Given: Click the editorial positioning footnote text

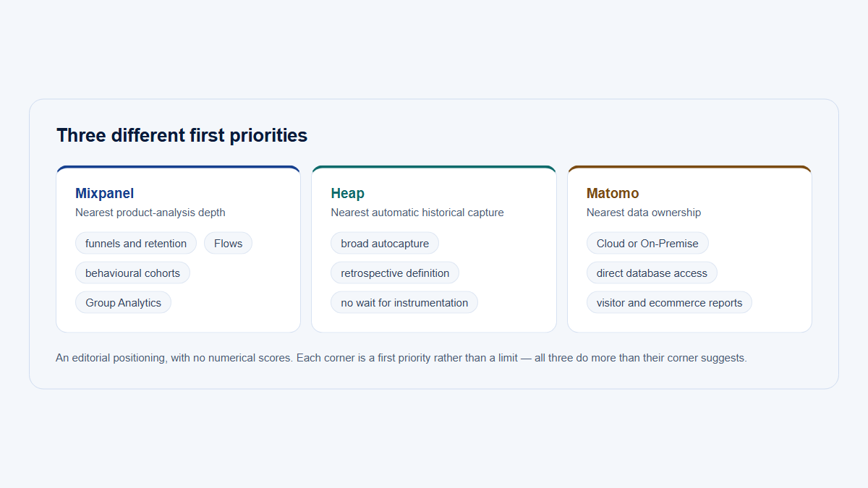Looking at the screenshot, I should [401, 358].
